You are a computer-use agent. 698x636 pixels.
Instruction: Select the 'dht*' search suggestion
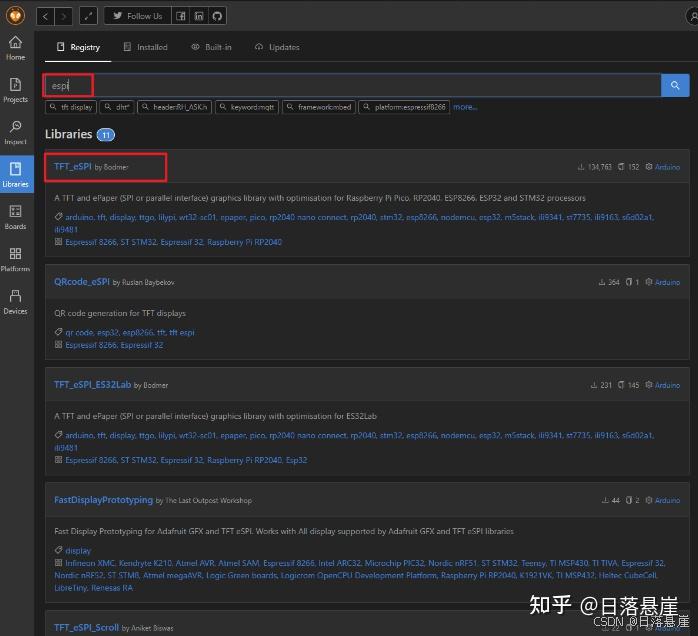pos(117,107)
